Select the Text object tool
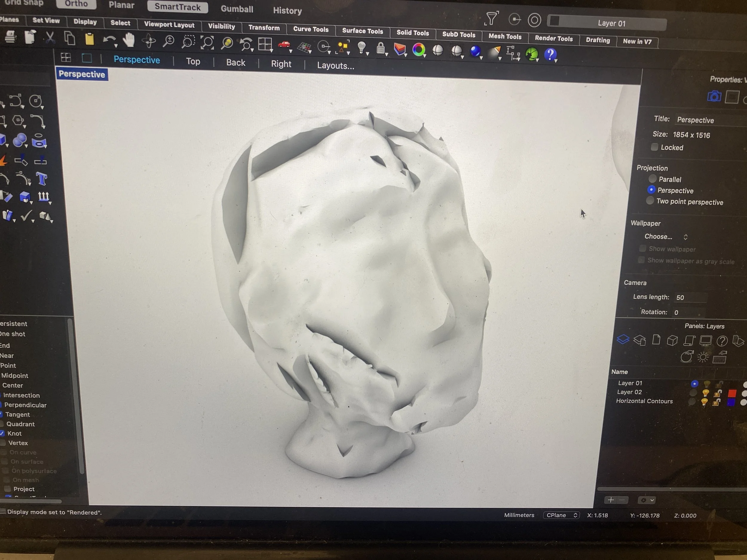Image resolution: width=747 pixels, height=560 pixels. (x=42, y=179)
